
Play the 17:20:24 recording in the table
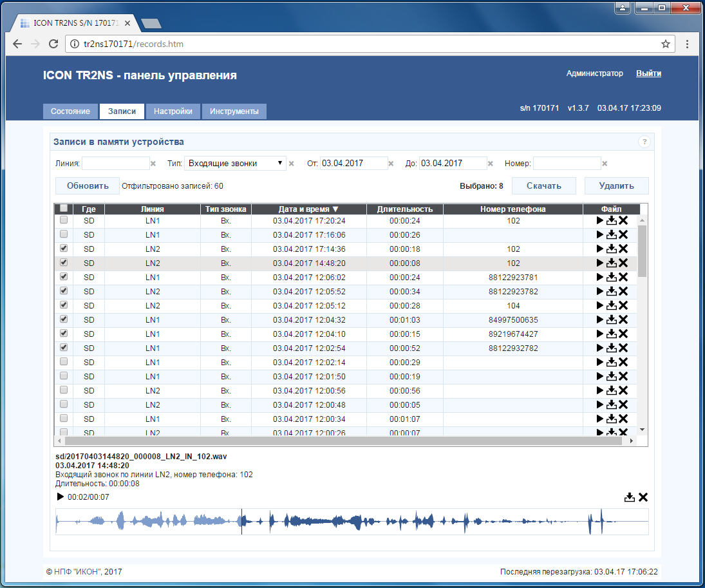click(x=600, y=221)
